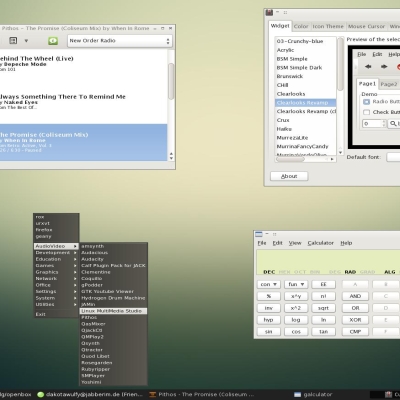The height and width of the screenshot is (400, 400).
Task: Open the View menu in galculator
Action: [x=295, y=243]
